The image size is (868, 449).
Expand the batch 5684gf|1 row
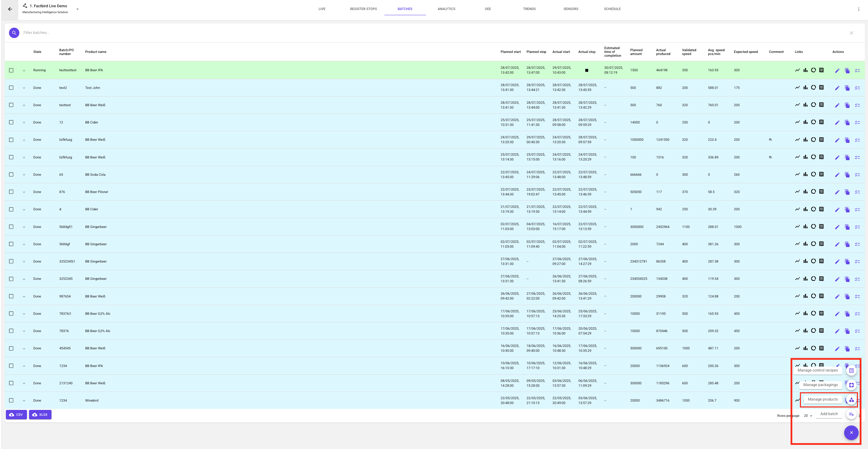click(24, 227)
